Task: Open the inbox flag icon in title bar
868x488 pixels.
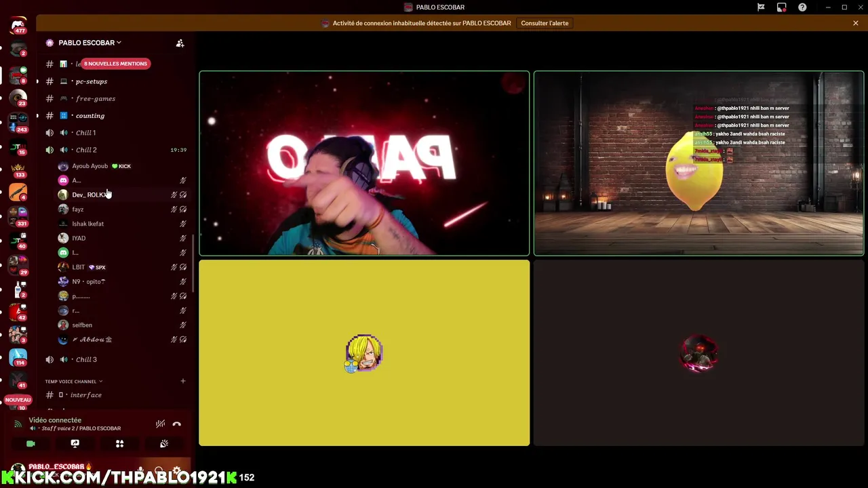Action: click(761, 7)
